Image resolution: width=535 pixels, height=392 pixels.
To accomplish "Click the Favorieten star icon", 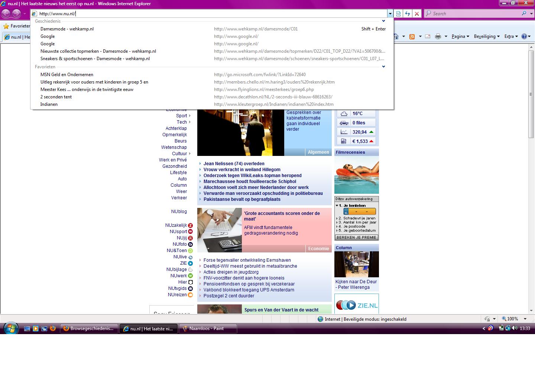I will coord(6,26).
